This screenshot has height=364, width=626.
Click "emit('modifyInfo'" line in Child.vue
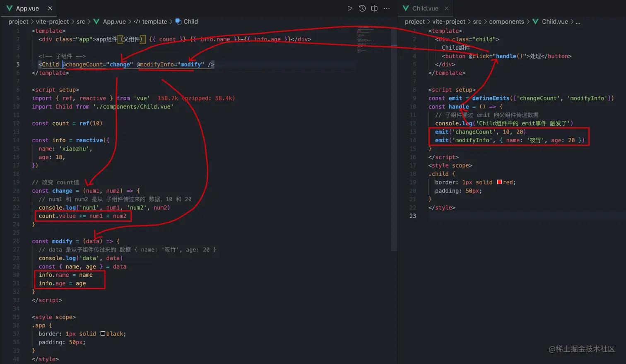510,140
